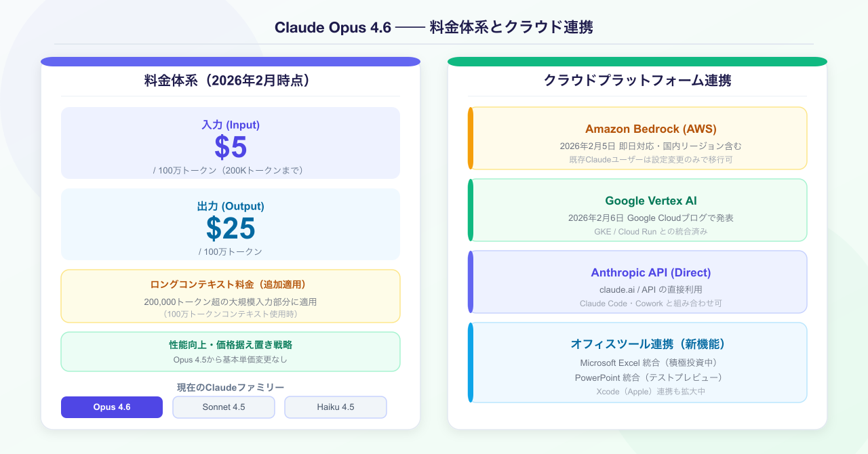
Task: Open the Google Vertex AI heading
Action: tap(650, 201)
